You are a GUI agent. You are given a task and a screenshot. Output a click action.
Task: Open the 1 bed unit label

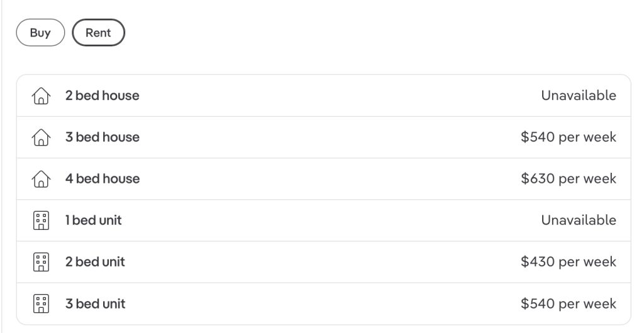pos(94,221)
